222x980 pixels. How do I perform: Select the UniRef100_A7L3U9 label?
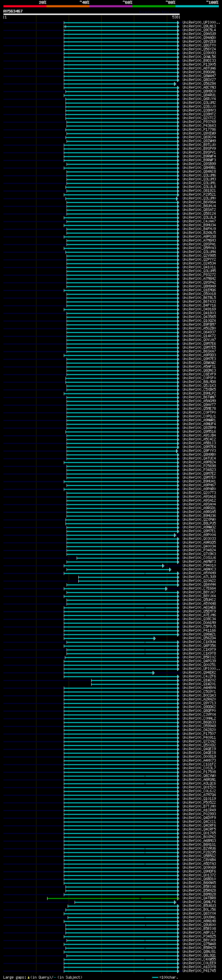click(x=199, y=577)
